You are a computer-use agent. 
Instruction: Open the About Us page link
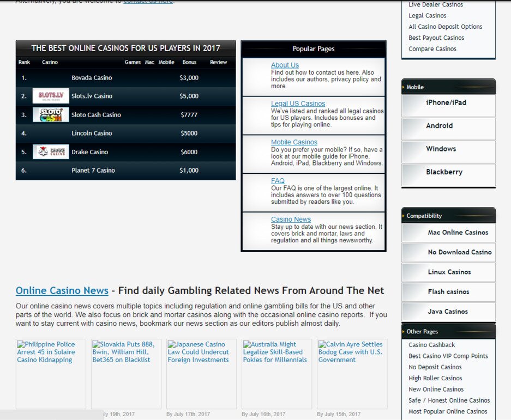(285, 65)
